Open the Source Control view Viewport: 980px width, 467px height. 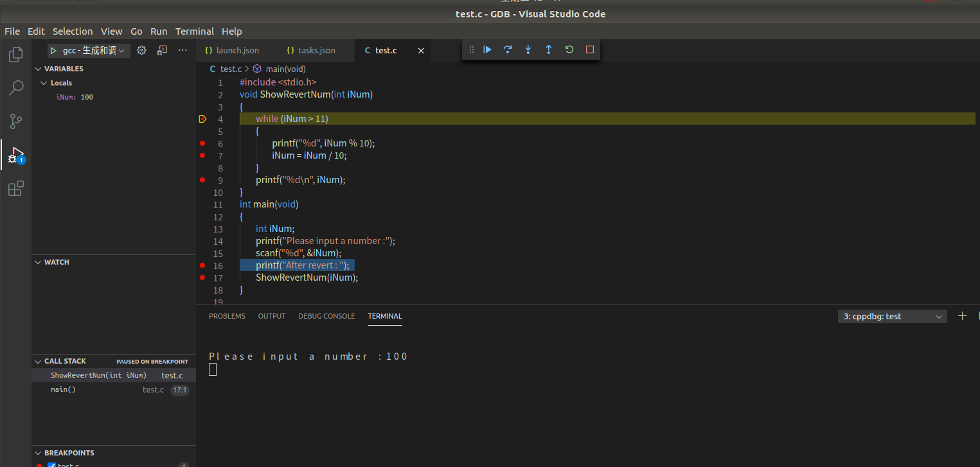pyautogui.click(x=16, y=121)
